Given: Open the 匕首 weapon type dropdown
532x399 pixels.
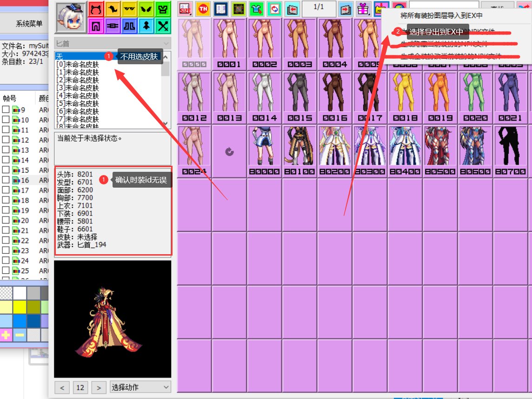Looking at the screenshot, I should (x=112, y=43).
